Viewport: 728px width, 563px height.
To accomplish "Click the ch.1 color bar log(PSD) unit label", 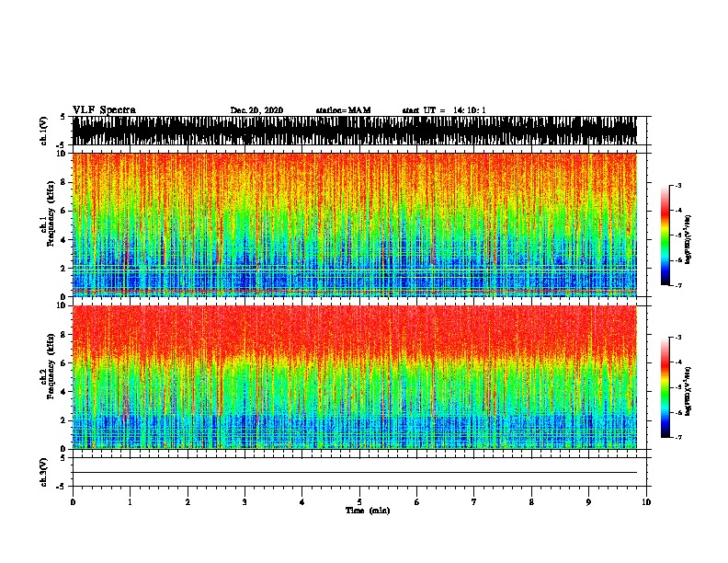I will 688,239.
